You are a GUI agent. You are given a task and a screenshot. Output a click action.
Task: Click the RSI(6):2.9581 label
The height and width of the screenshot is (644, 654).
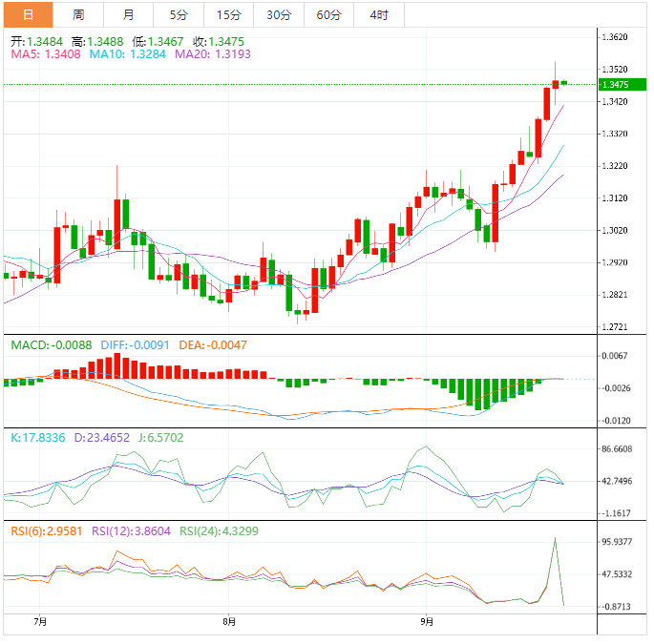point(47,531)
